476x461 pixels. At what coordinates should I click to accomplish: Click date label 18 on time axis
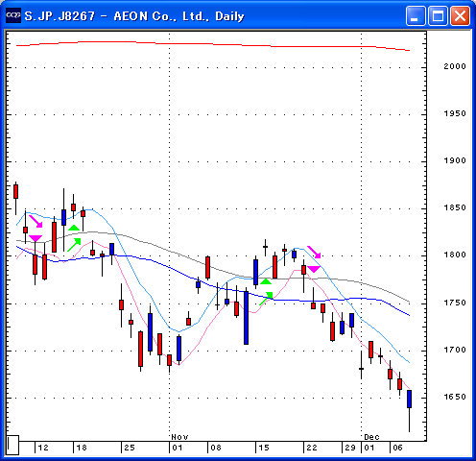[82, 448]
